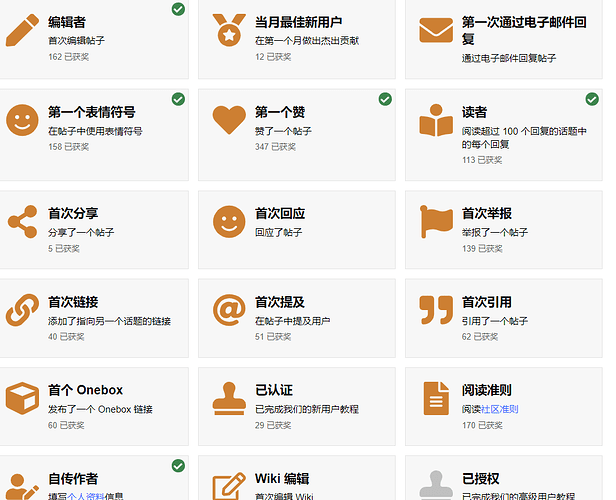Click green checkmark on 第一个赞 badge
Screen dimensions: 616x500
click(385, 99)
